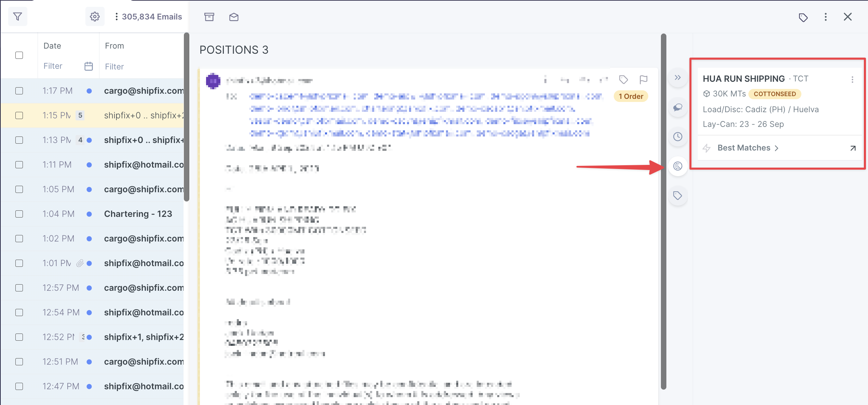Image resolution: width=868 pixels, height=405 pixels.
Task: Archive the open email
Action: [209, 17]
